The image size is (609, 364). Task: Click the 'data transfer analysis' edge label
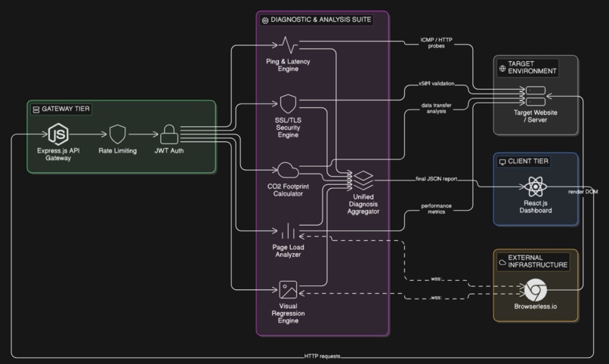(x=436, y=108)
